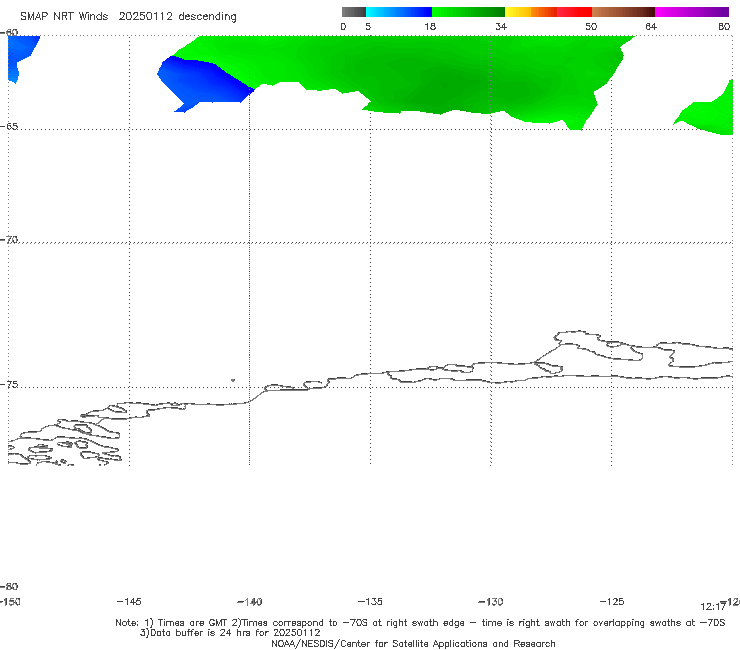Click the small blue wind patch at the map's left edge
The height and width of the screenshot is (650, 740).
pyautogui.click(x=20, y=54)
